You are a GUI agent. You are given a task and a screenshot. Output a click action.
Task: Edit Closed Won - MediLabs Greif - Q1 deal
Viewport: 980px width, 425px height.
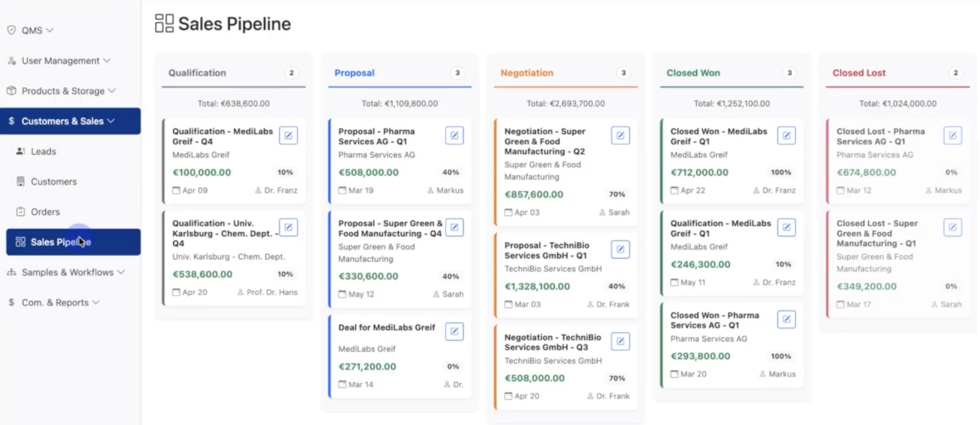[787, 136]
